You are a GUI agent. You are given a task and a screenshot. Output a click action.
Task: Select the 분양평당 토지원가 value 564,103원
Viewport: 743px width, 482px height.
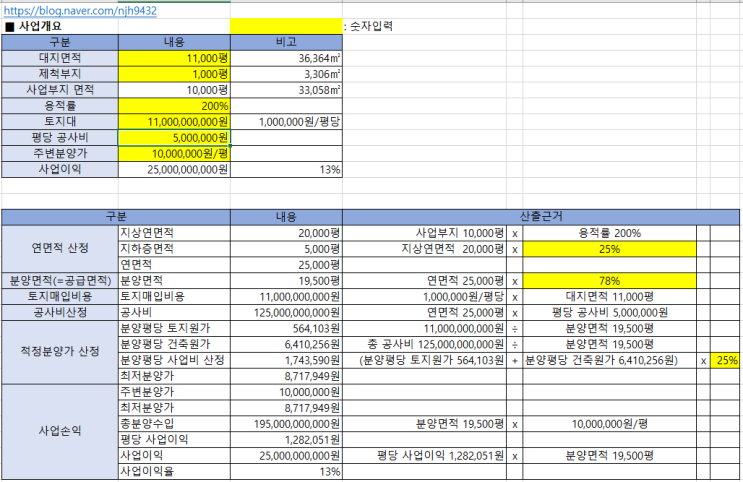coord(286,328)
